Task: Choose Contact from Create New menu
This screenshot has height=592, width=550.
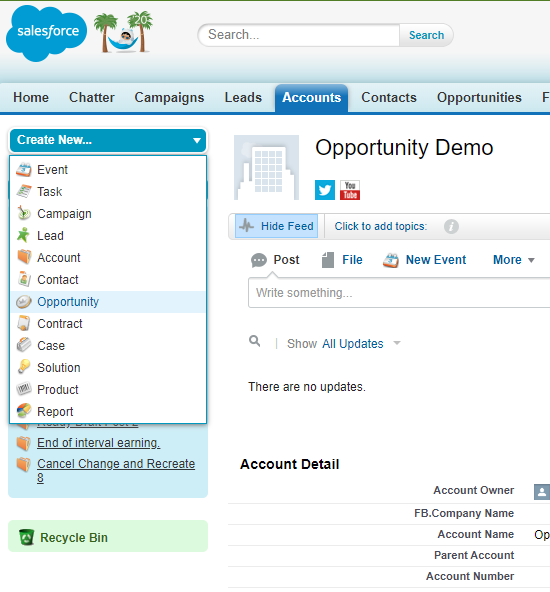Action: pos(108,279)
